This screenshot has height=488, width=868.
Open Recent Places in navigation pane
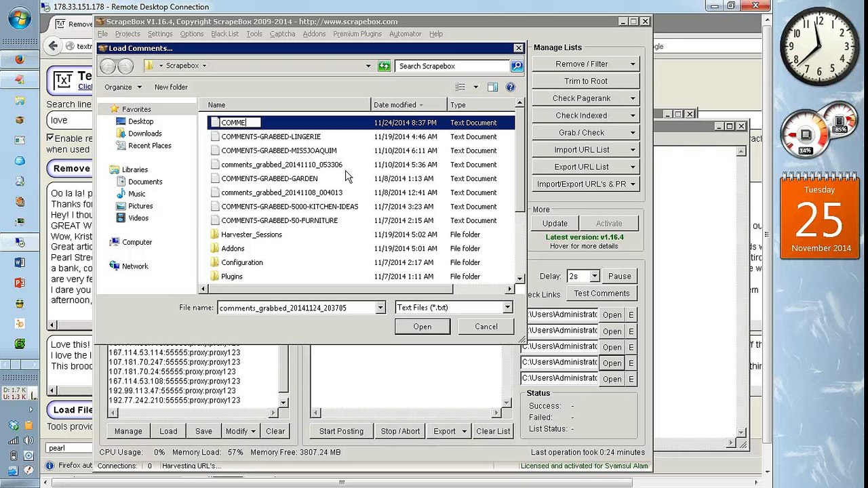click(149, 146)
